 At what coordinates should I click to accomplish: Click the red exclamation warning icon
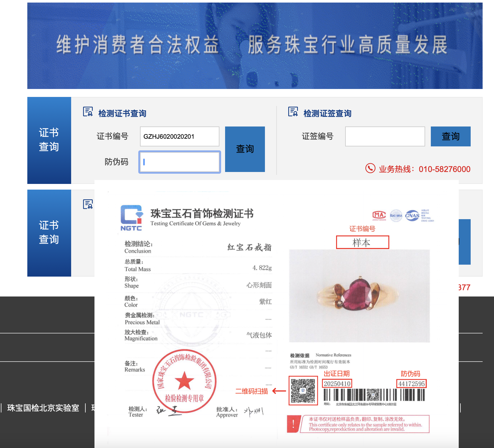(293, 424)
